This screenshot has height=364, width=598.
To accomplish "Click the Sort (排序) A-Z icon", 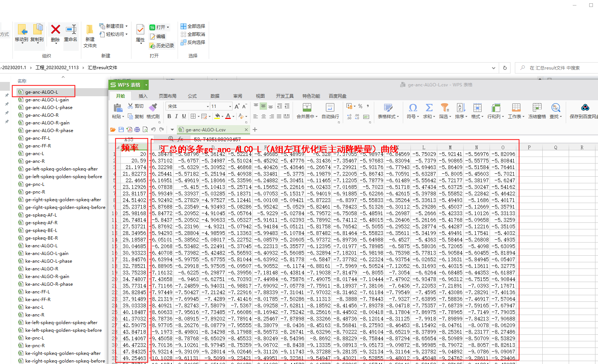I will 461,108.
